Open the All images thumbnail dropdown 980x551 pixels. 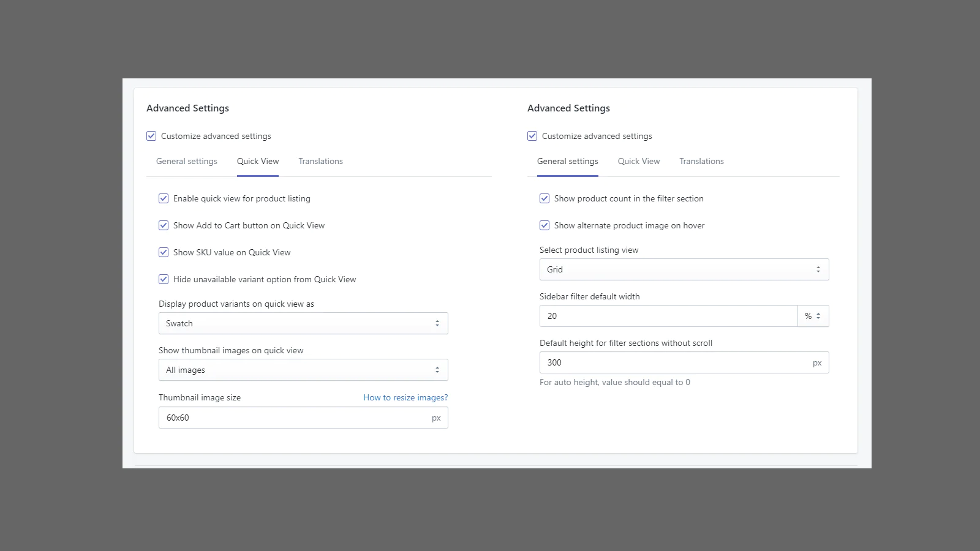[303, 370]
